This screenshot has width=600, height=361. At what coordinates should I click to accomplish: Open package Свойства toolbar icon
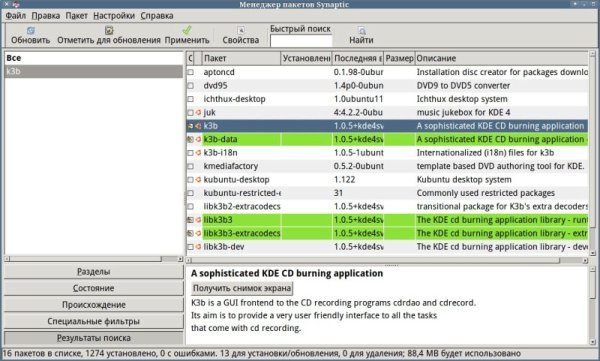click(241, 30)
